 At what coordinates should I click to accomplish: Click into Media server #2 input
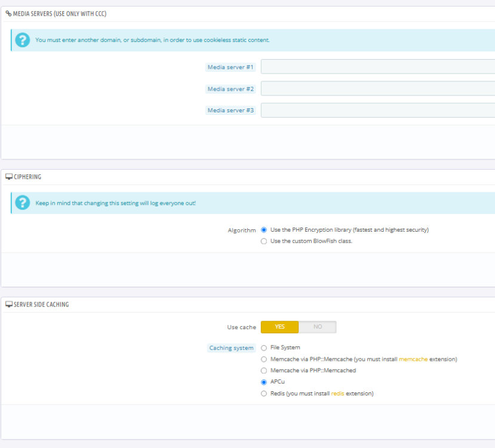coord(377,89)
